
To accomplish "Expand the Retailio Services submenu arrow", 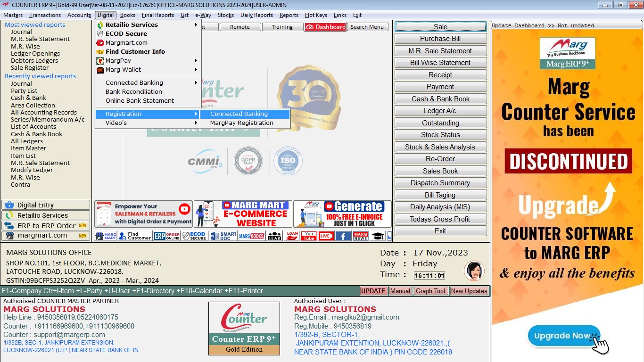I will point(196,25).
